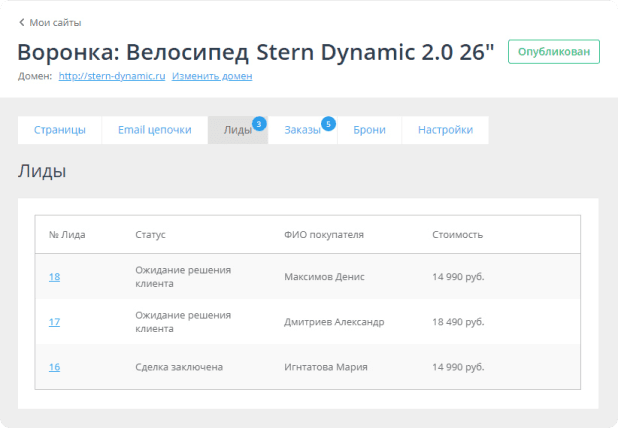Open lead number 16
Viewport: 618px width, 428px height.
click(54, 367)
